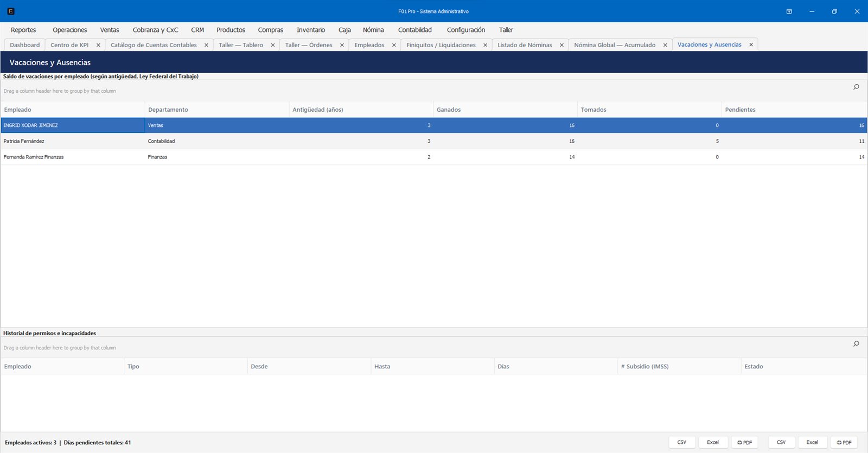Sort by Antigüedad (años) column header
The width and height of the screenshot is (868, 453).
(361, 110)
